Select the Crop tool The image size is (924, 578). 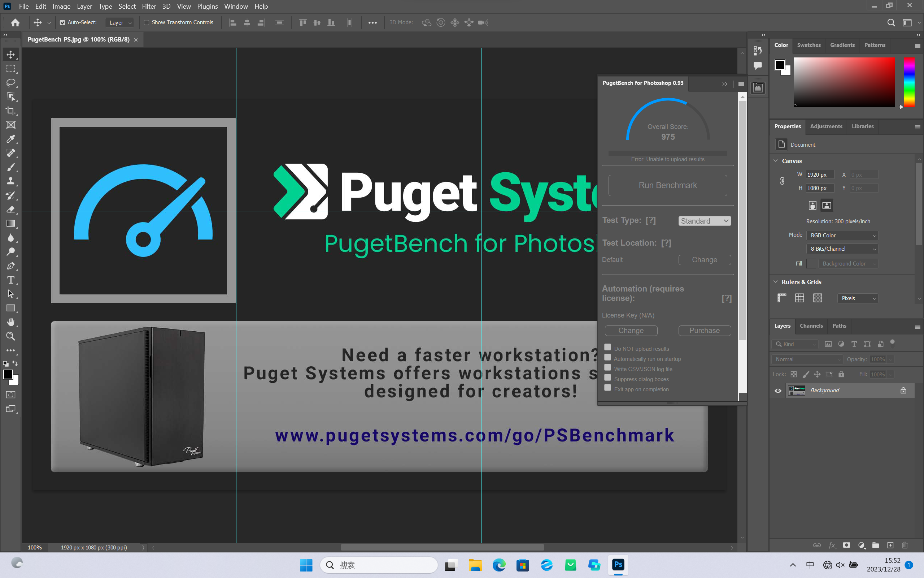(x=11, y=111)
